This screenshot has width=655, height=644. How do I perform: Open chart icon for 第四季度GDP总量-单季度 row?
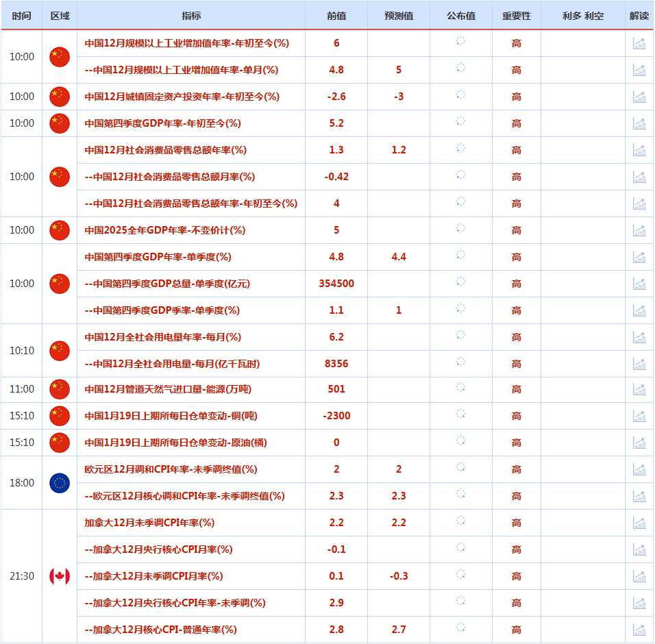tap(639, 284)
